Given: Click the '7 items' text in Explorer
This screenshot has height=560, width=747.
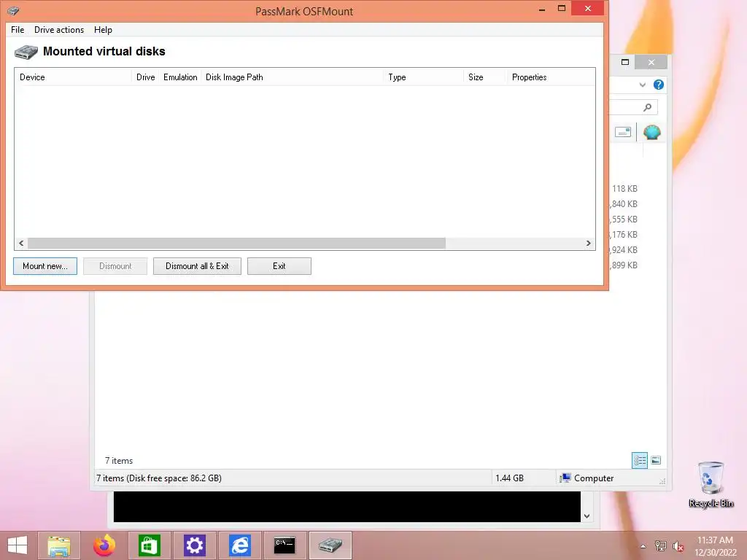Looking at the screenshot, I should click(x=119, y=461).
